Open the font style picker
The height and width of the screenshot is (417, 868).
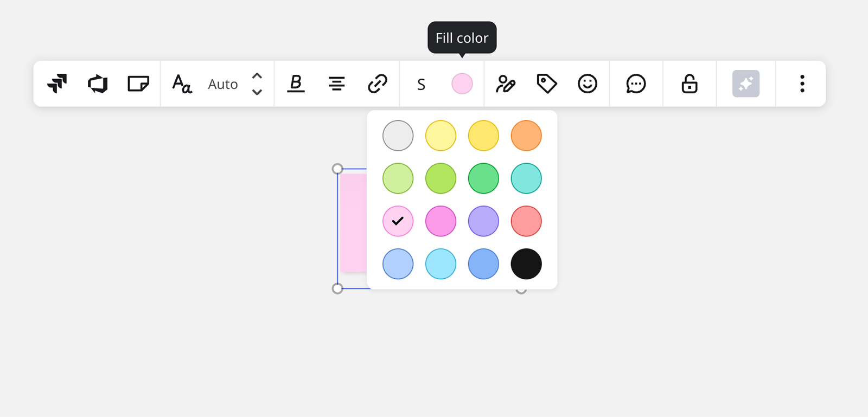pos(182,84)
